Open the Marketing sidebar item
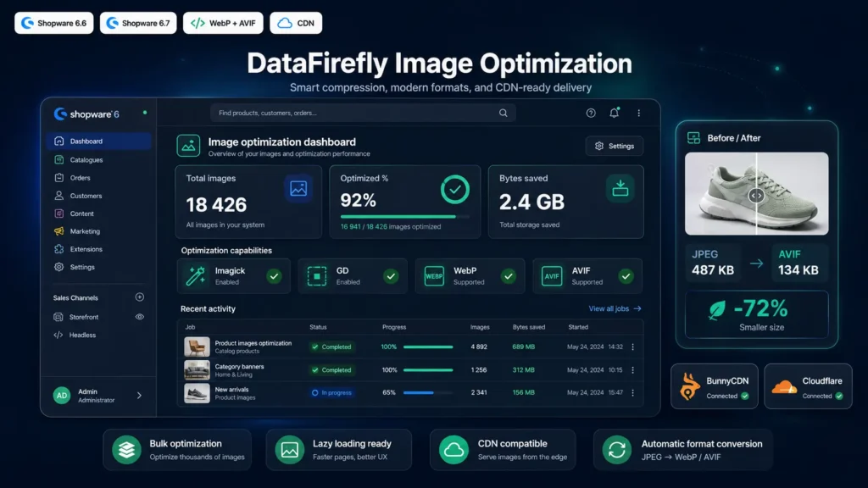The height and width of the screenshot is (488, 868). [98, 231]
